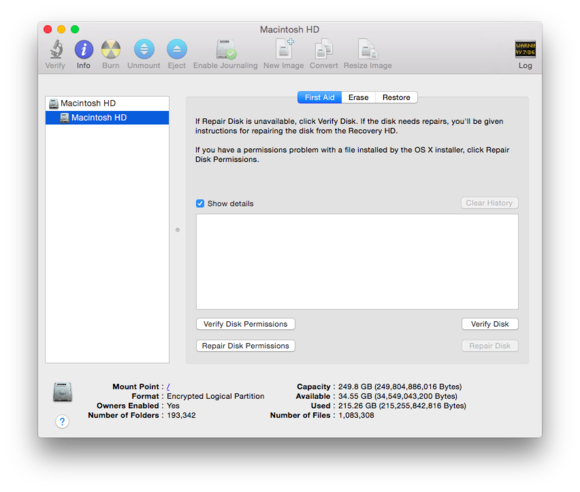The height and width of the screenshot is (492, 580).
Task: Click Repair Disk Permissions button
Action: [x=246, y=346]
